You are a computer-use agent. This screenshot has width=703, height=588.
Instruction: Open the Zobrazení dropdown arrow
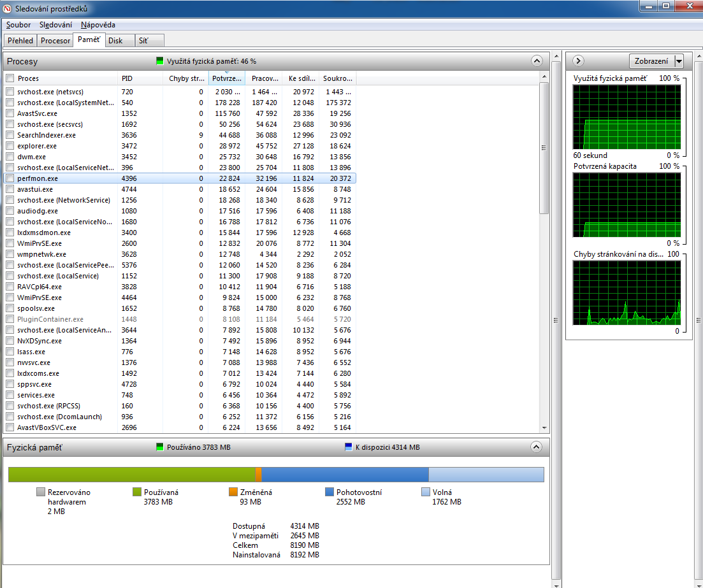(x=679, y=61)
